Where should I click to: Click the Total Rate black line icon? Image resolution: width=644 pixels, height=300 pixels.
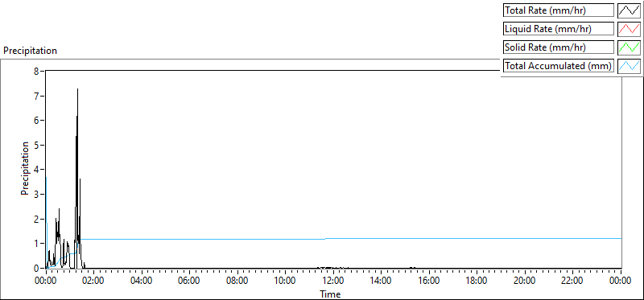(x=630, y=10)
